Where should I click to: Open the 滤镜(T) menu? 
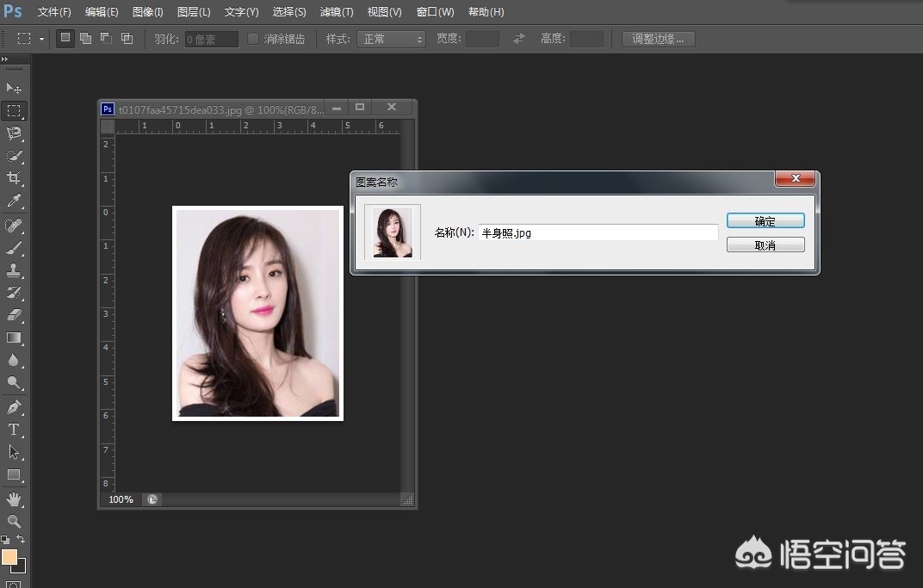[336, 12]
